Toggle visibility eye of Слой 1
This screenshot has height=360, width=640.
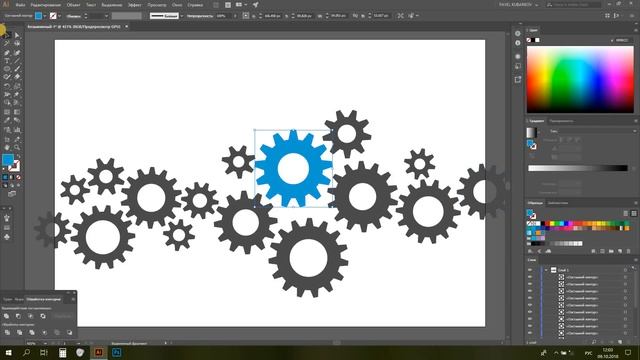(x=530, y=270)
